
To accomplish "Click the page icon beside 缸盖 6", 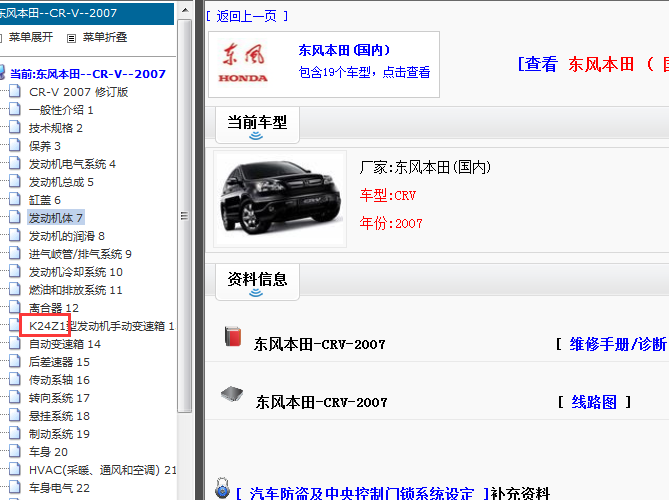I will 15,199.
